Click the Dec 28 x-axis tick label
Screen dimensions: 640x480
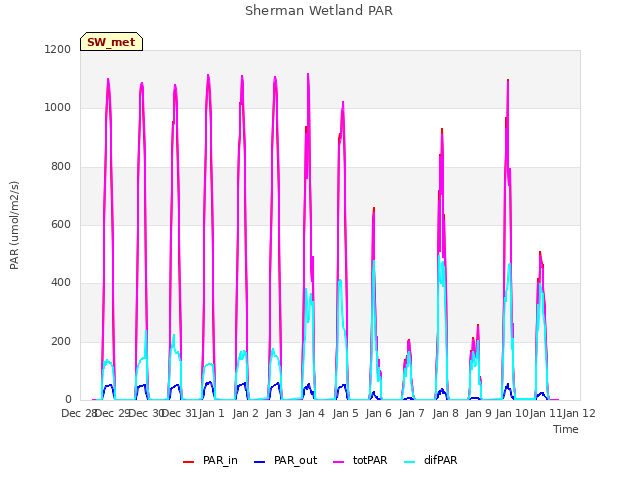(x=78, y=413)
